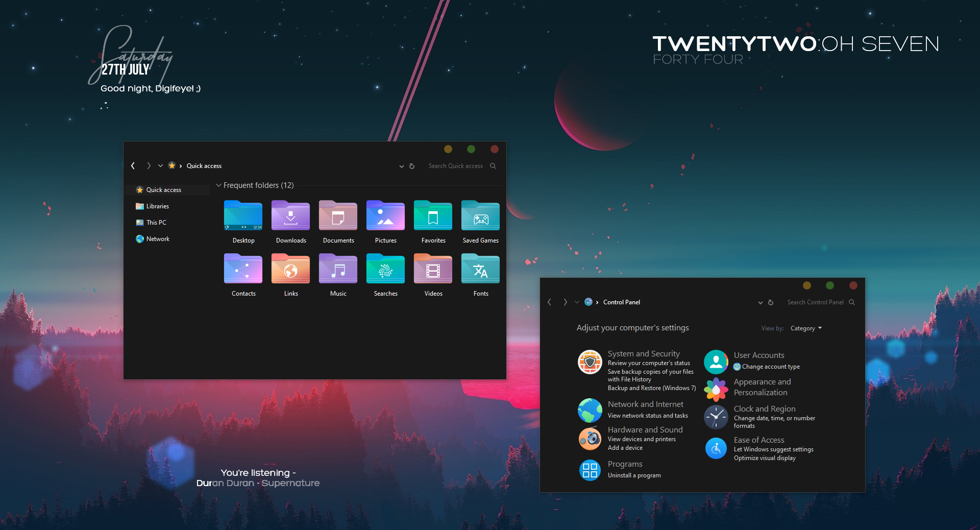Click the Network and Internet globe icon
The height and width of the screenshot is (530, 980).
(x=590, y=410)
